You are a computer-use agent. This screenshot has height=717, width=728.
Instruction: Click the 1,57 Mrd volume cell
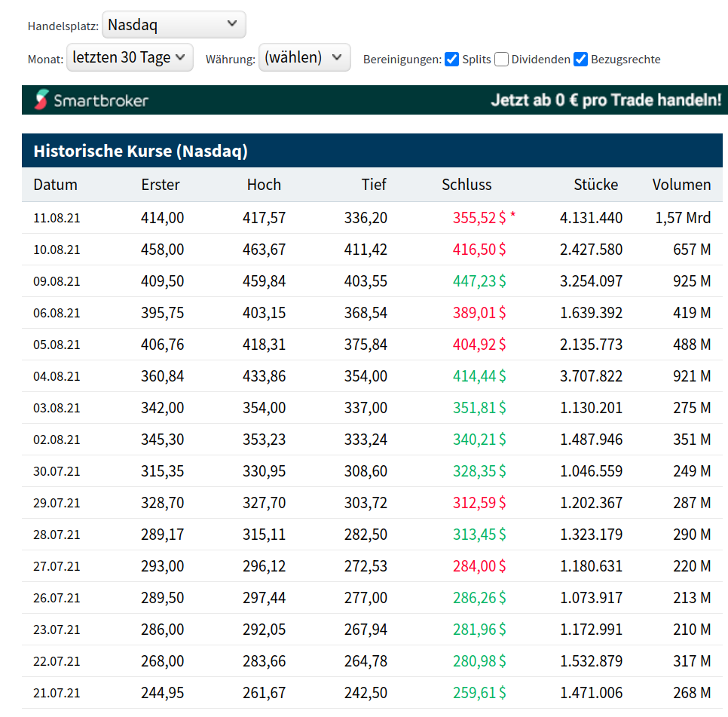[x=683, y=218]
